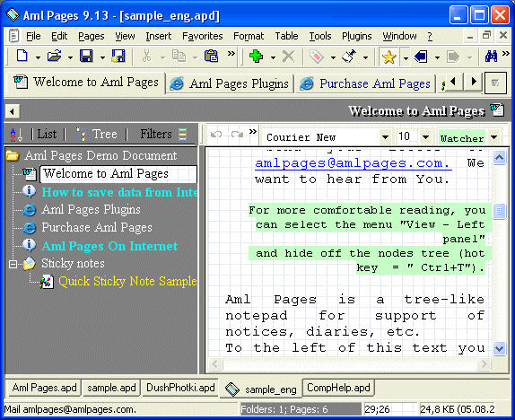Collapse left panel with arrow button
The height and width of the screenshot is (420, 515).
tap(13, 111)
